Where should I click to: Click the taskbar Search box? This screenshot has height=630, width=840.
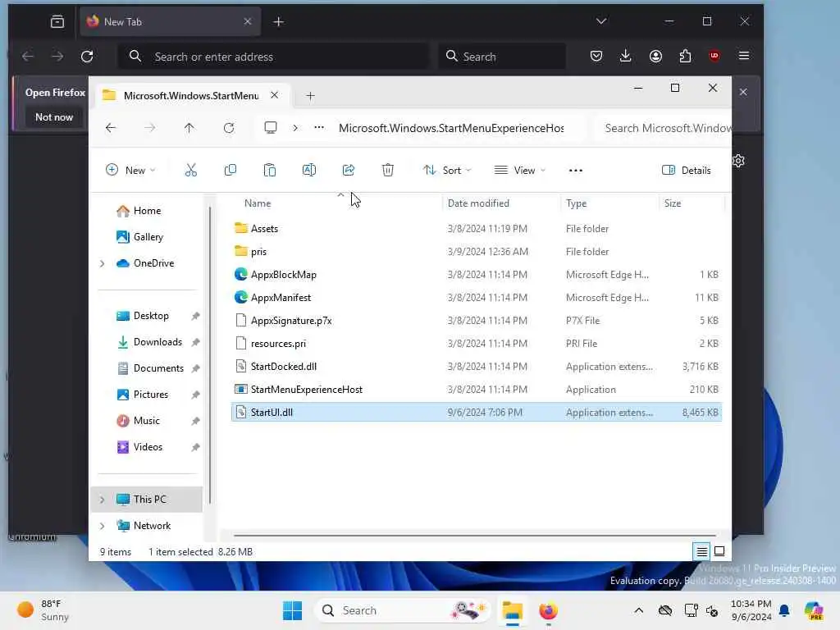tap(402, 610)
